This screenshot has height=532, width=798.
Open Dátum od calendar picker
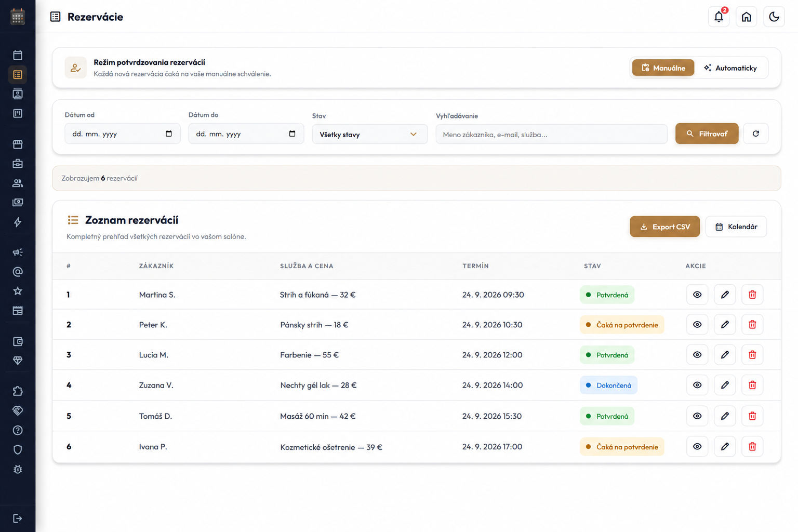pyautogui.click(x=169, y=134)
